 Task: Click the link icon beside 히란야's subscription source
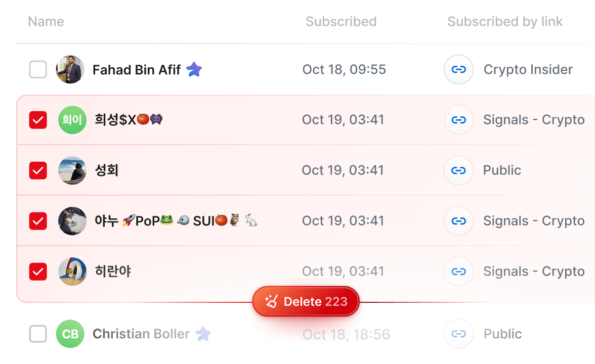click(x=458, y=271)
